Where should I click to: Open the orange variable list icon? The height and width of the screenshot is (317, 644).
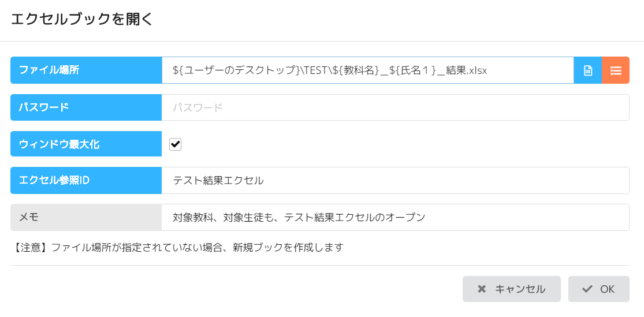tap(616, 70)
